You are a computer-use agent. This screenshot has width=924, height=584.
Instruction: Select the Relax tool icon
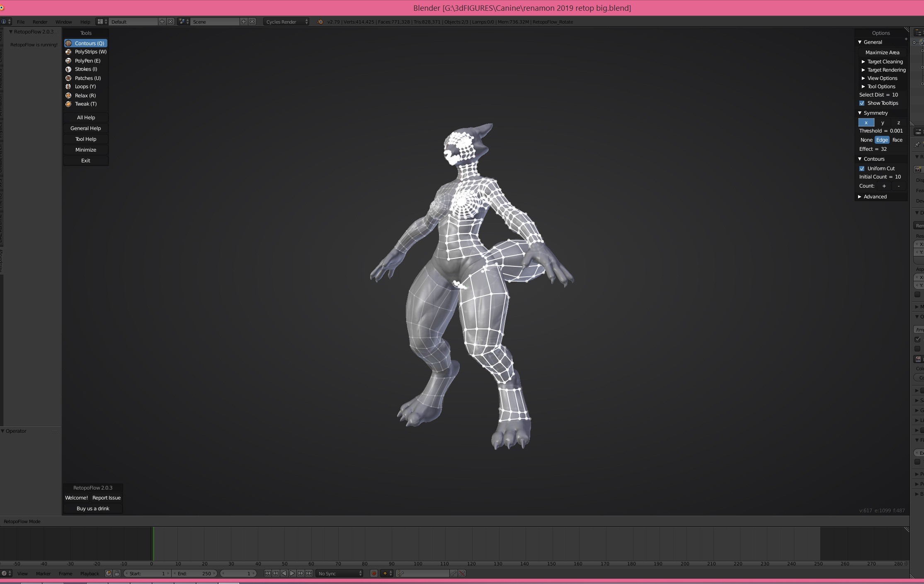(x=68, y=96)
